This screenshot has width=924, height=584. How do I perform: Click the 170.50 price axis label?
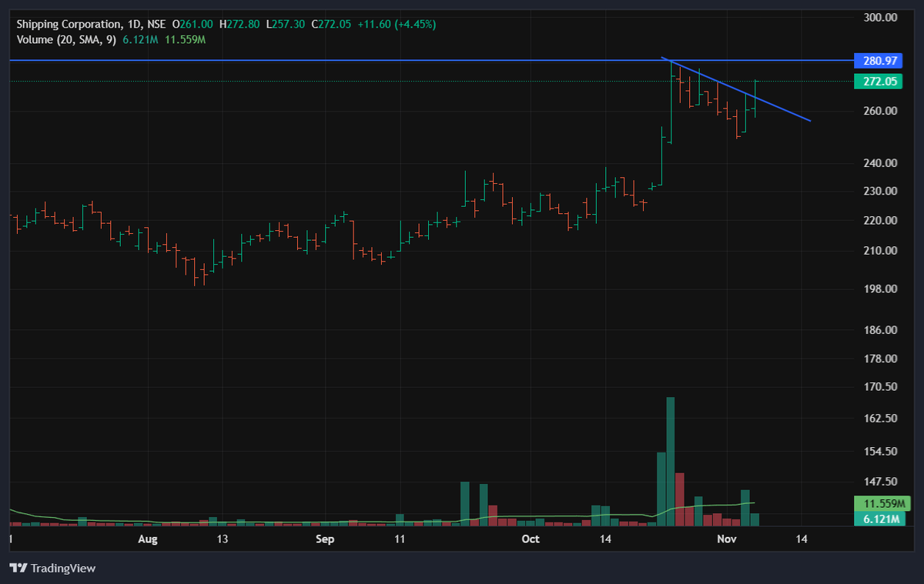879,386
